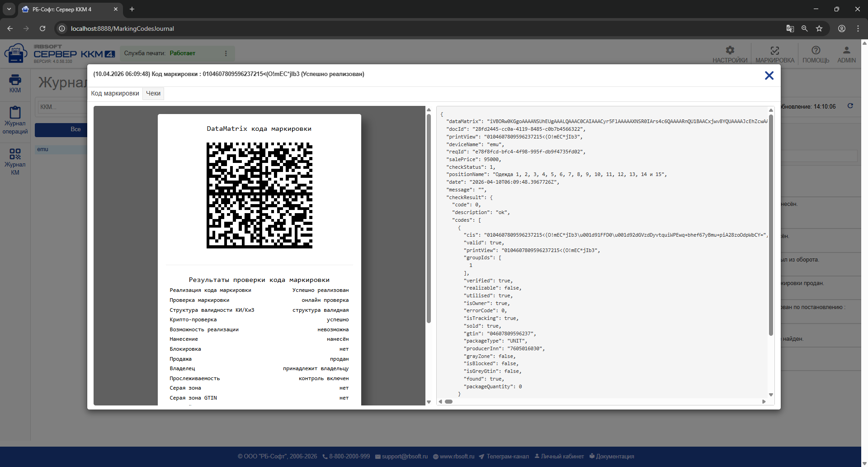Open the ПОМОЩЬ help icon

(x=816, y=54)
